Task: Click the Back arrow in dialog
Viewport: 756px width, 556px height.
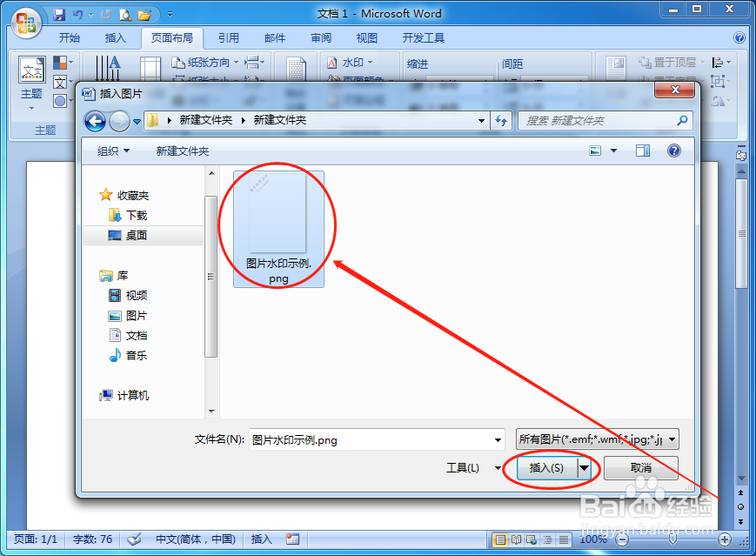Action: (95, 121)
